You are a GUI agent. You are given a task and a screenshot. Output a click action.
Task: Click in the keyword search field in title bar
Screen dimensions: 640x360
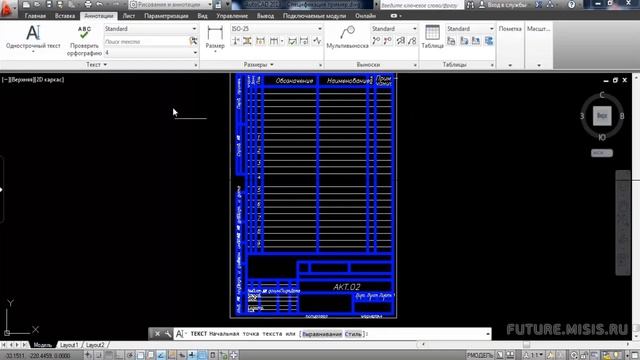click(x=422, y=5)
